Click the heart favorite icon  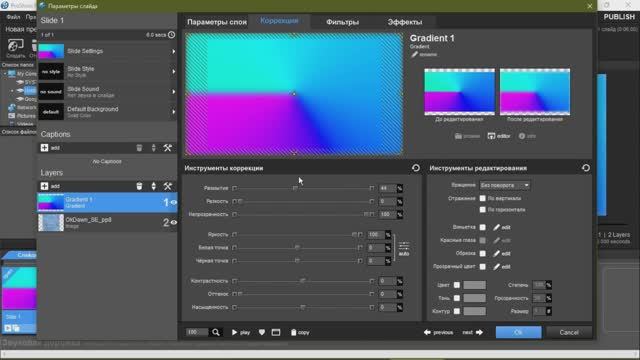click(262, 332)
